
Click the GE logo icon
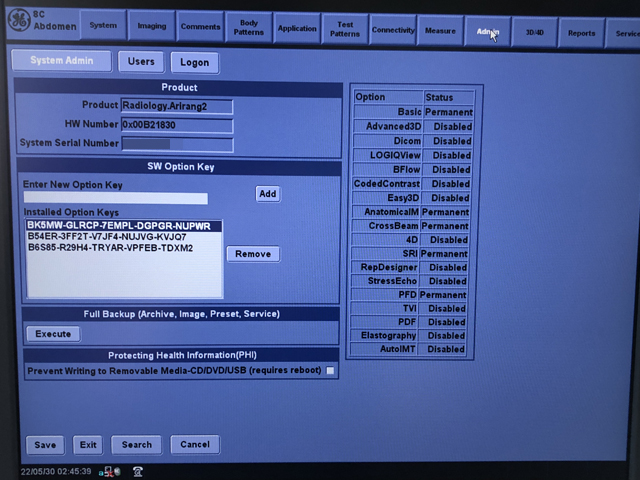(19, 20)
